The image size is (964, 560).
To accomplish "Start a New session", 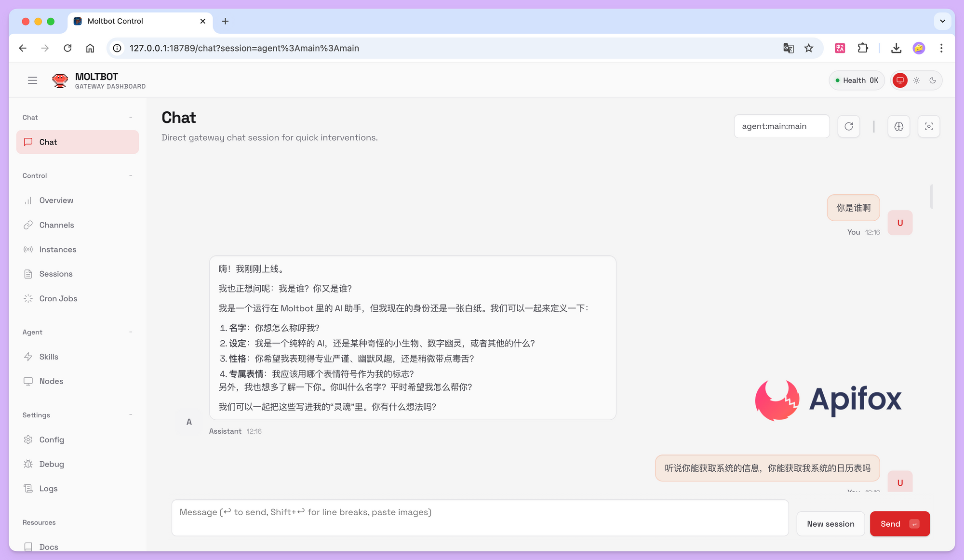I will [x=830, y=523].
